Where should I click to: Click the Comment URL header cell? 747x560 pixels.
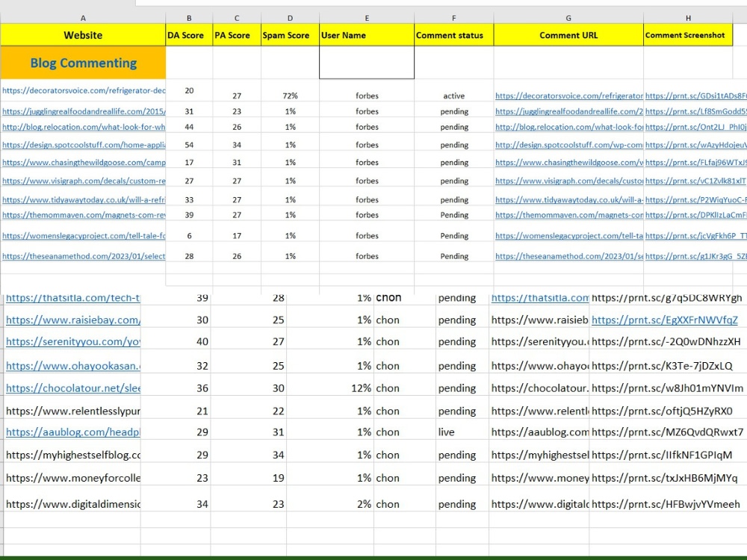[x=568, y=35]
